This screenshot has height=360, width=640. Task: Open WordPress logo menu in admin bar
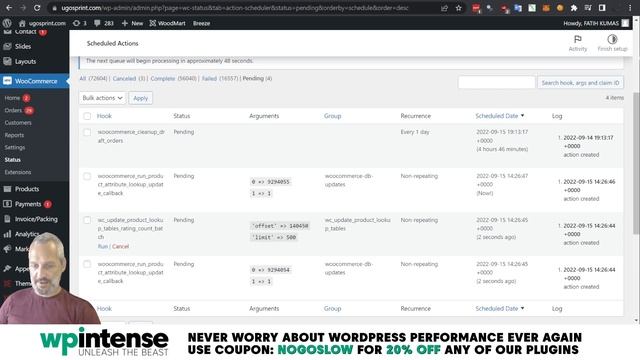pos(7,23)
